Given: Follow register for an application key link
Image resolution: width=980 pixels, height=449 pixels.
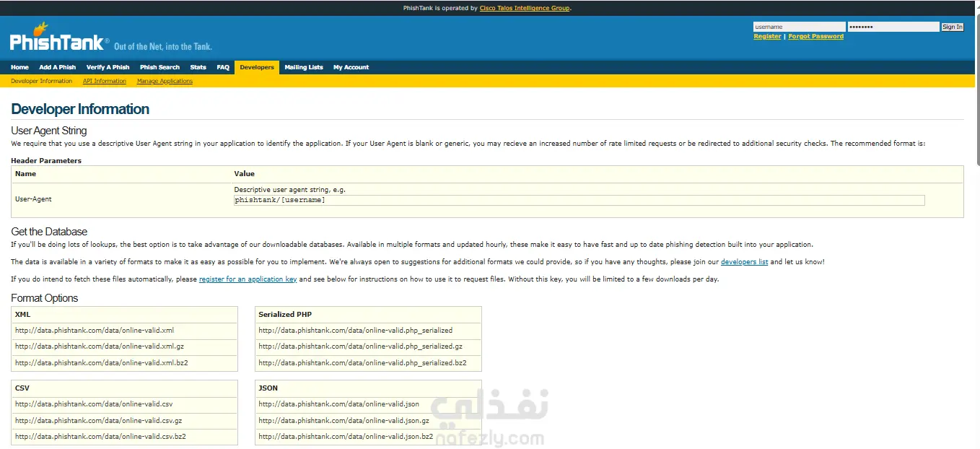Looking at the screenshot, I should point(248,279).
